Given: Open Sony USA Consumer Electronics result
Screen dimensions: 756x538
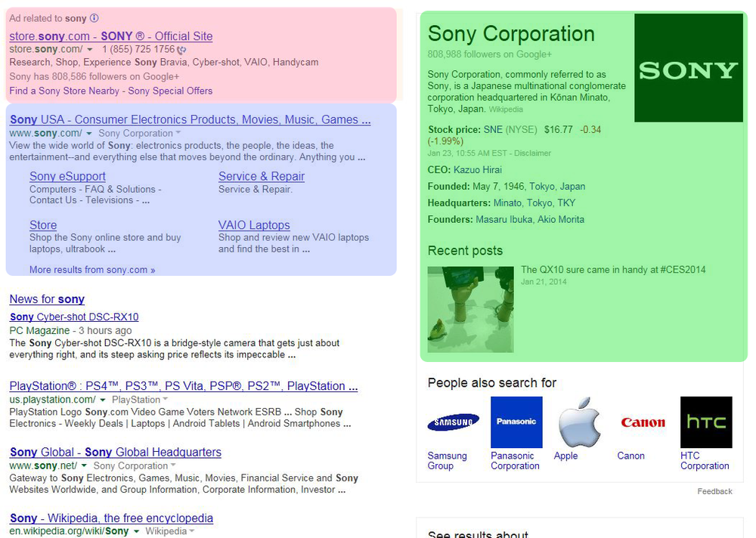Looking at the screenshot, I should (190, 119).
